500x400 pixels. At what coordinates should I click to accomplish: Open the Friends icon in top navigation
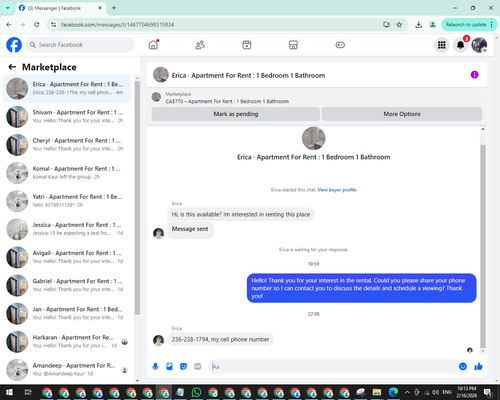click(200, 45)
